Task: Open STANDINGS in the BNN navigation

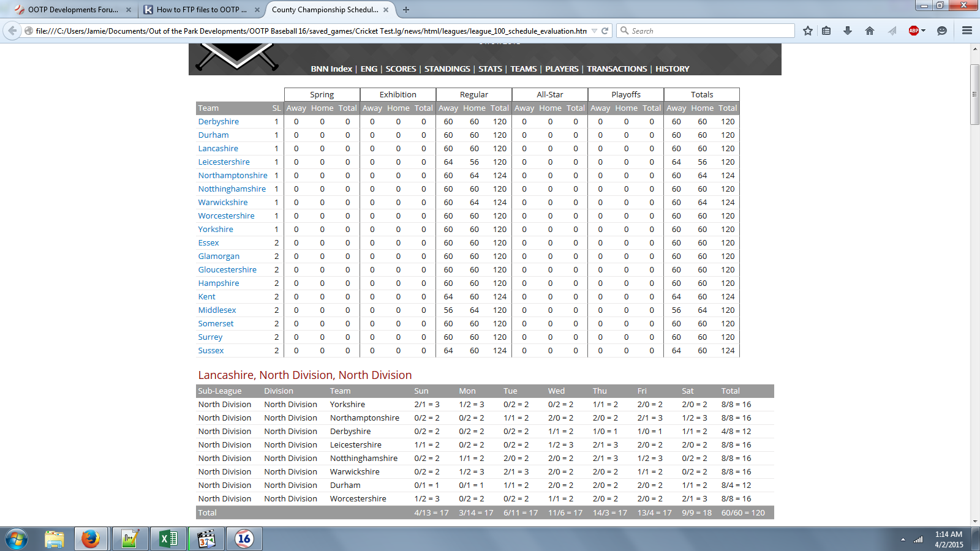Action: point(447,69)
